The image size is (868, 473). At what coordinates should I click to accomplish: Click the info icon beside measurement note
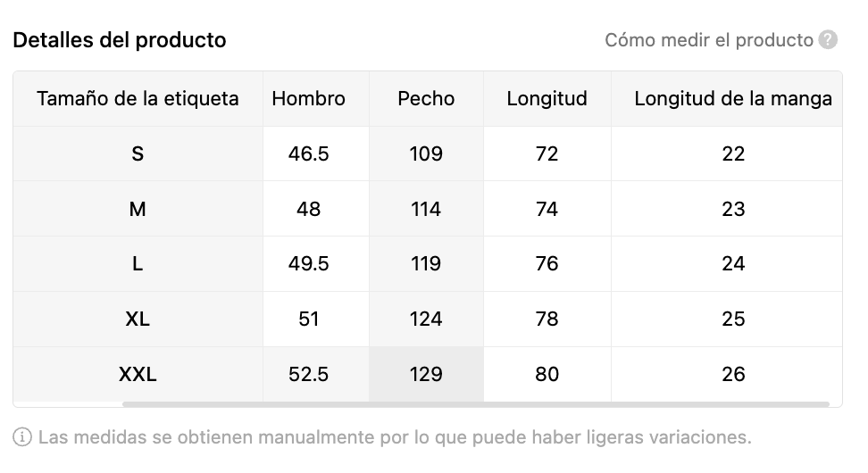click(x=22, y=437)
